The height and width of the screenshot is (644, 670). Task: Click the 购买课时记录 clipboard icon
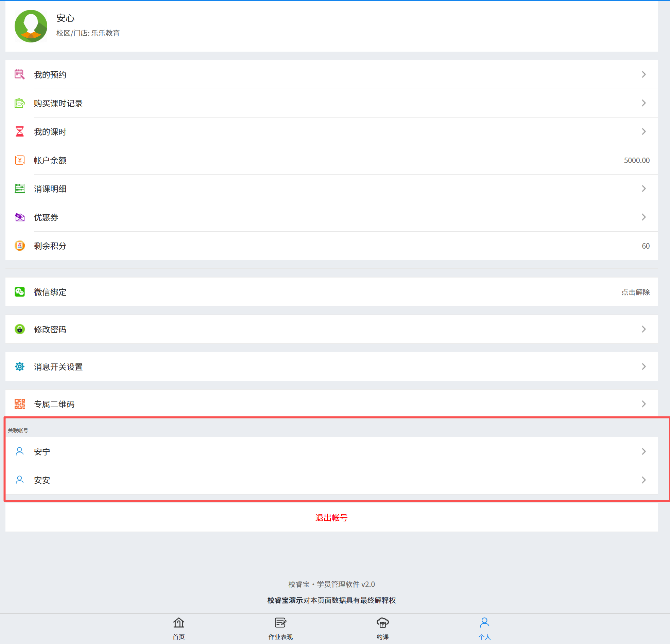click(19, 103)
